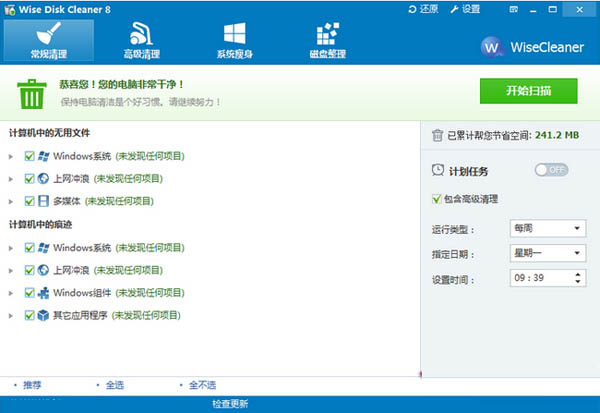This screenshot has width=600, height=413.
Task: Uncheck the Windows组件 checkbox
Action: pos(29,293)
